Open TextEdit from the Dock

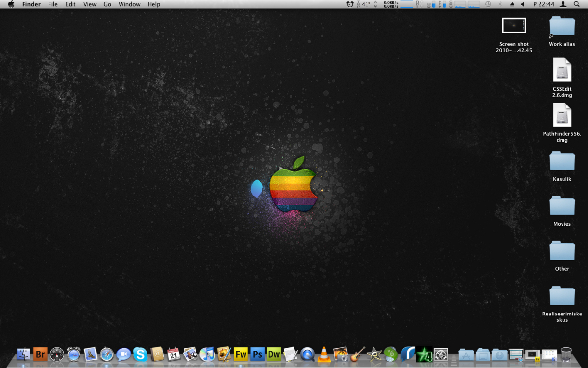291,354
